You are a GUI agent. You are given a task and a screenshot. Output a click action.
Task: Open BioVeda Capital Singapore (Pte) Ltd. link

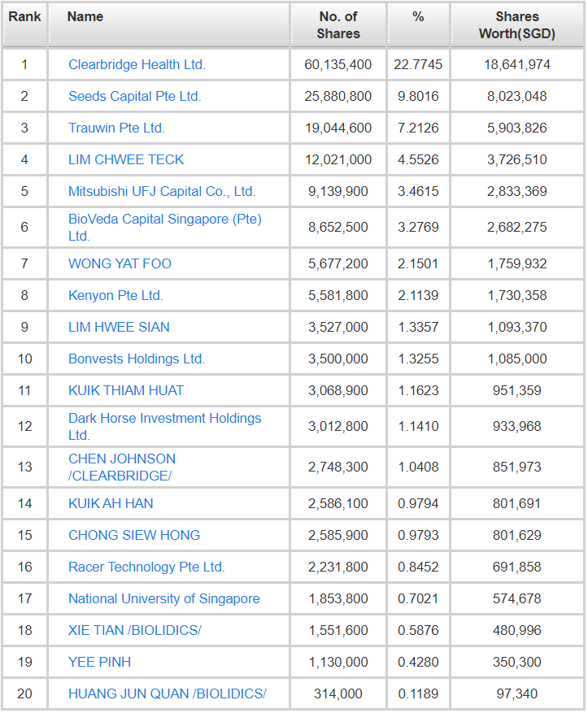(x=165, y=228)
